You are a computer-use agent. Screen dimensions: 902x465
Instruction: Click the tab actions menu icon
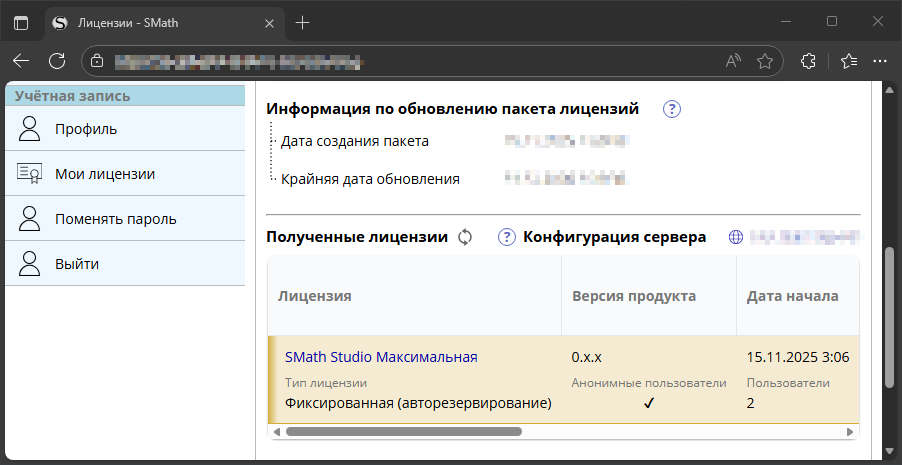(x=21, y=23)
